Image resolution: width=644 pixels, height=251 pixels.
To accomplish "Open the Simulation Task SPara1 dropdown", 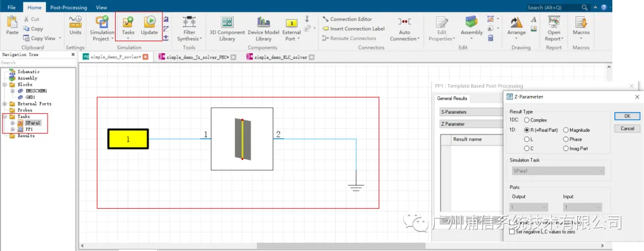I will 558,171.
